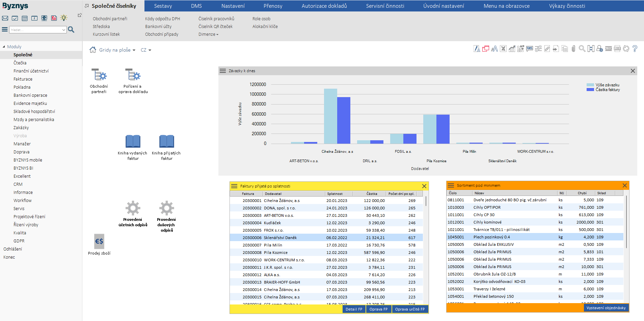Click the yellow lightbulb tips icon
The image size is (644, 321).
64,18
